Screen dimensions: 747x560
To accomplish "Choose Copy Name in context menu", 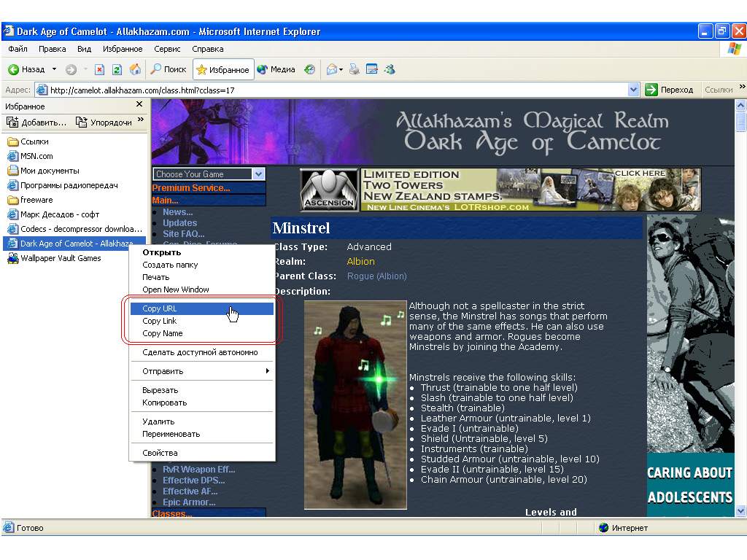I will 202,333.
